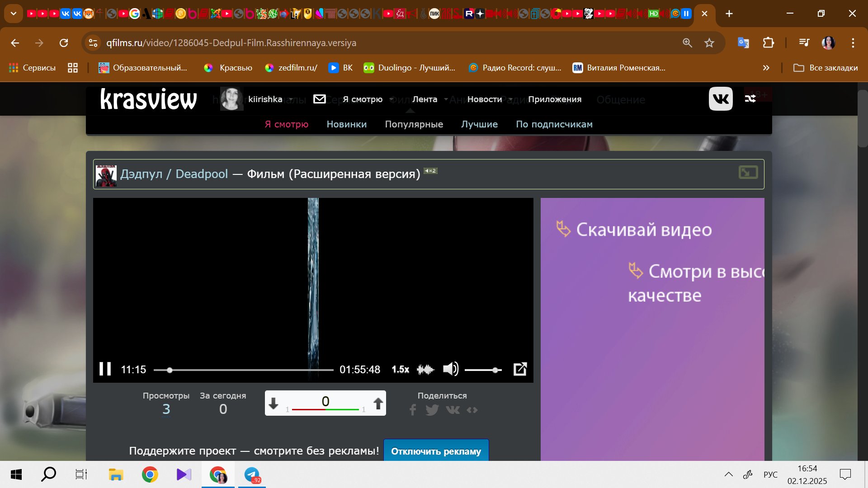Open the Новинки tab

coord(346,124)
